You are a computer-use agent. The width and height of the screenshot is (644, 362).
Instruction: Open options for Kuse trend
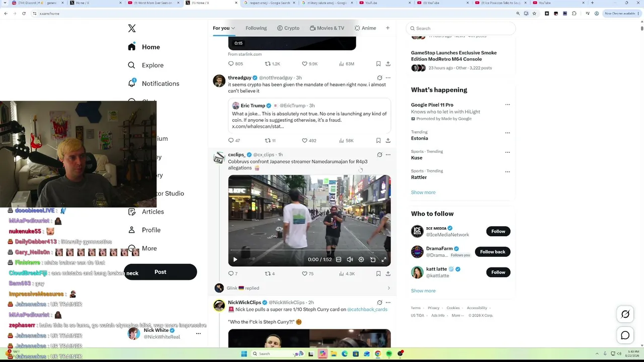coord(508,152)
